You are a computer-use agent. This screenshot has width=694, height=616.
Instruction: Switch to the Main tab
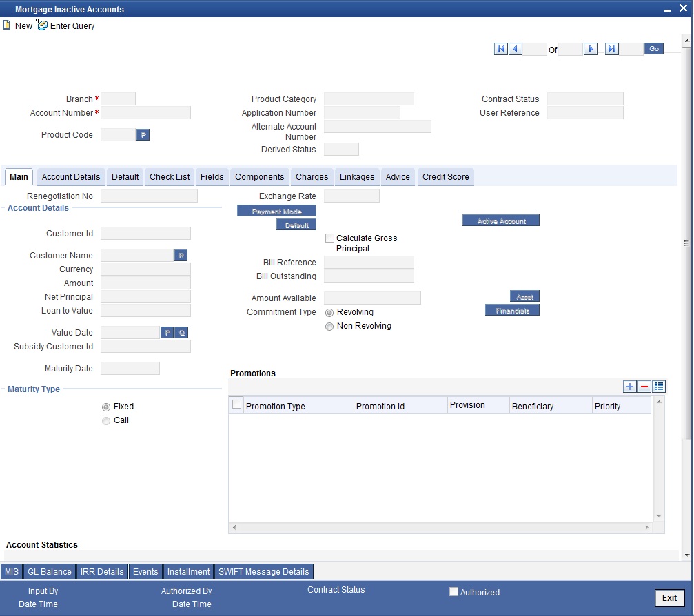tap(19, 177)
